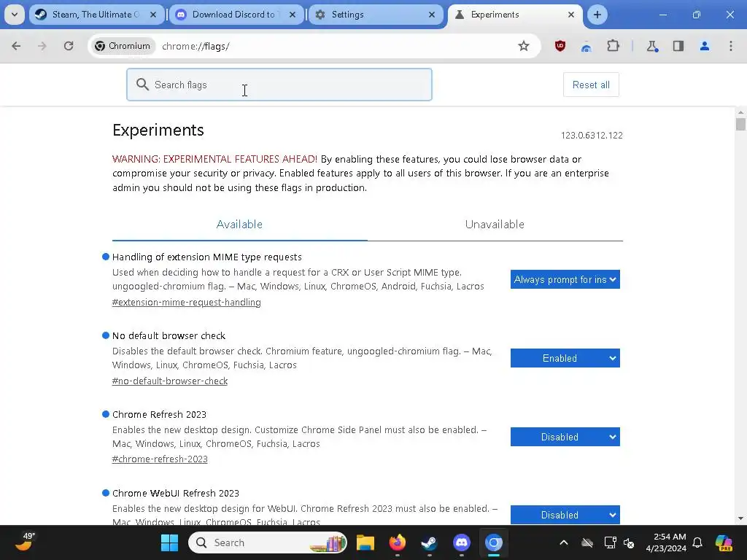Viewport: 747px width, 560px height.
Task: Click the forward navigation arrow
Action: pyautogui.click(x=42, y=46)
